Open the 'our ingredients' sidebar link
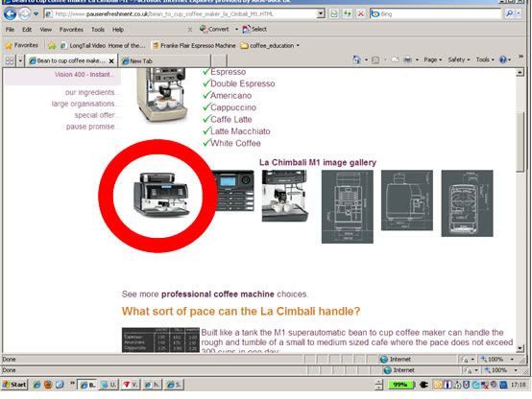Image resolution: width=532 pixels, height=399 pixels. [x=89, y=92]
